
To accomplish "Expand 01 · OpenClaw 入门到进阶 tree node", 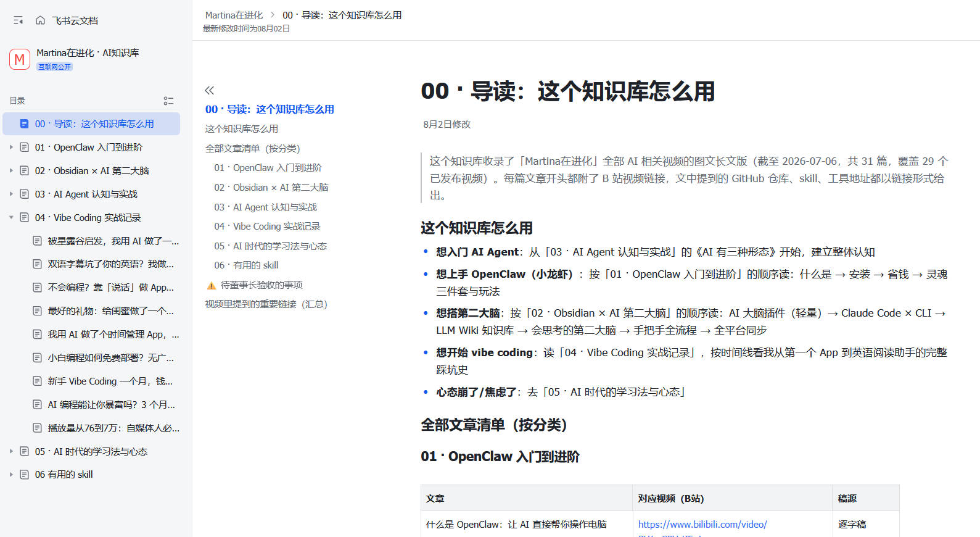I will (x=11, y=147).
